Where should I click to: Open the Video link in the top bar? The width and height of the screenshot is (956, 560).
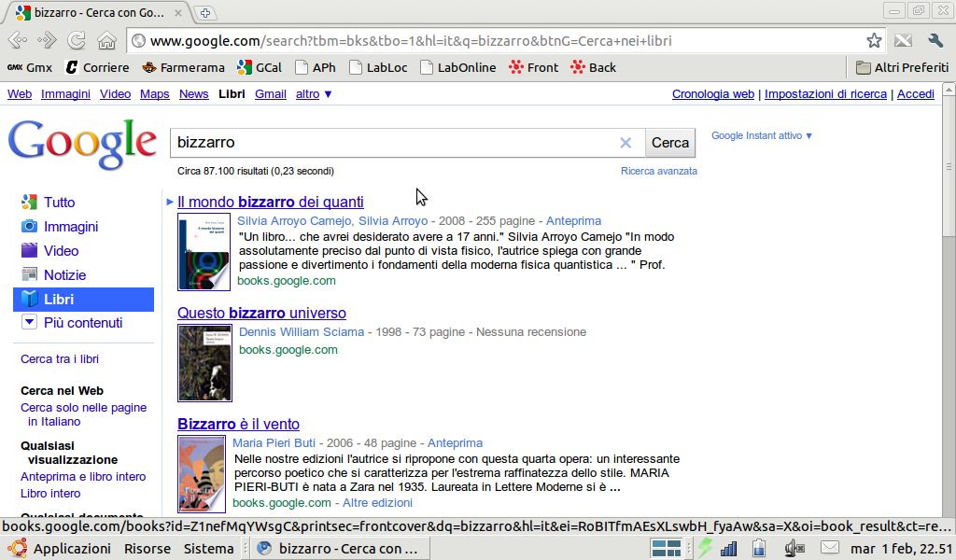[115, 94]
